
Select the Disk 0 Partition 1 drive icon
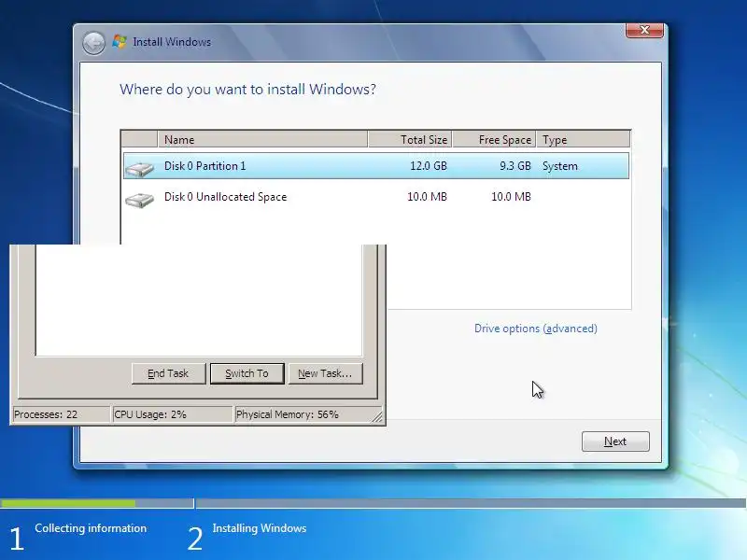pyautogui.click(x=139, y=169)
